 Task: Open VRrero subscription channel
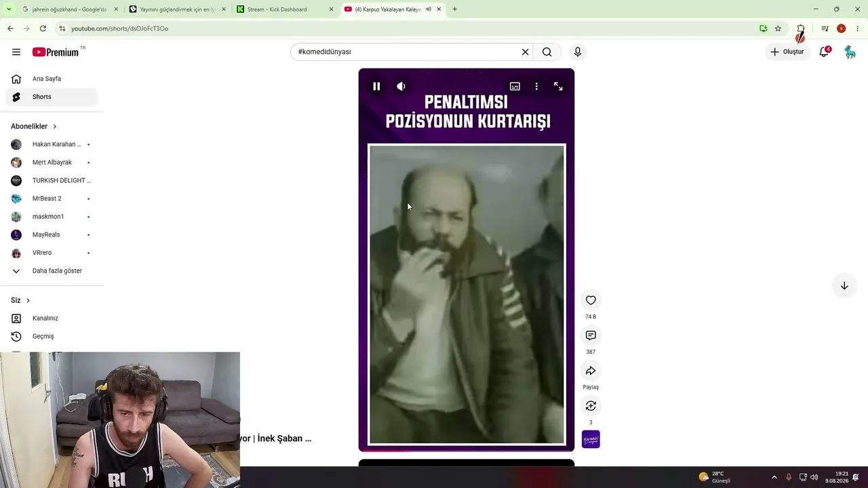click(x=52, y=253)
